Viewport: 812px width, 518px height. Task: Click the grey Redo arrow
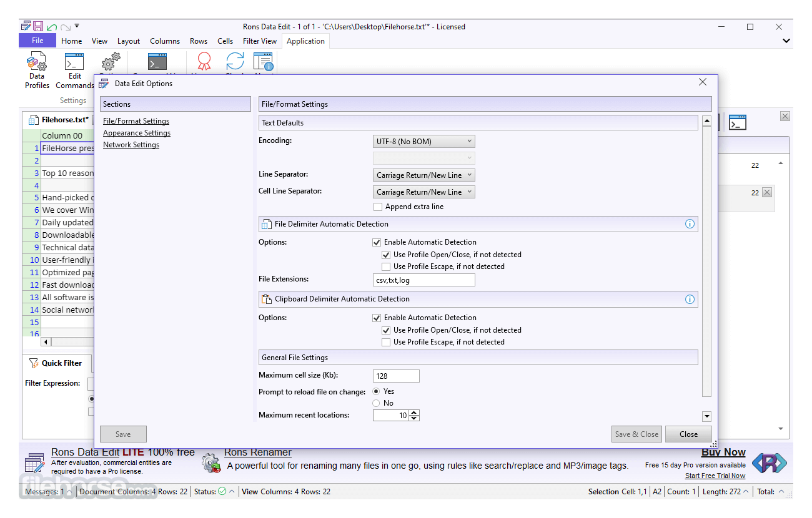(65, 27)
